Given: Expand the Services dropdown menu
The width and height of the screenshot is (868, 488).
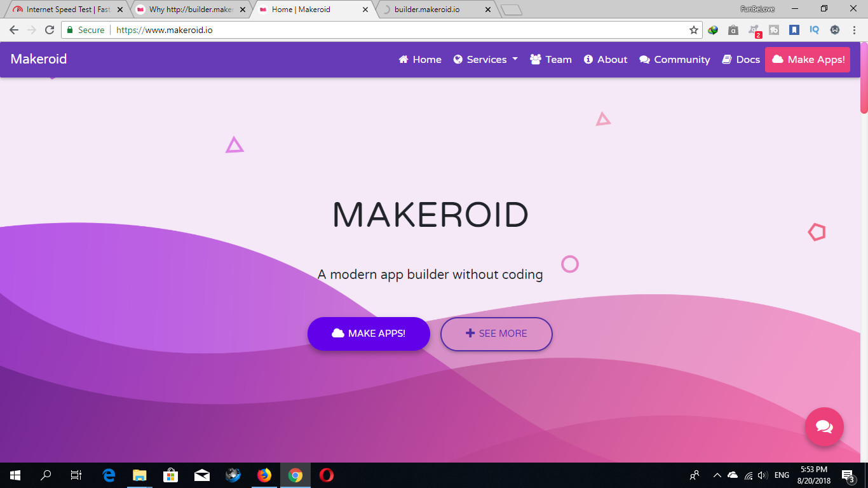Looking at the screenshot, I should tap(486, 60).
